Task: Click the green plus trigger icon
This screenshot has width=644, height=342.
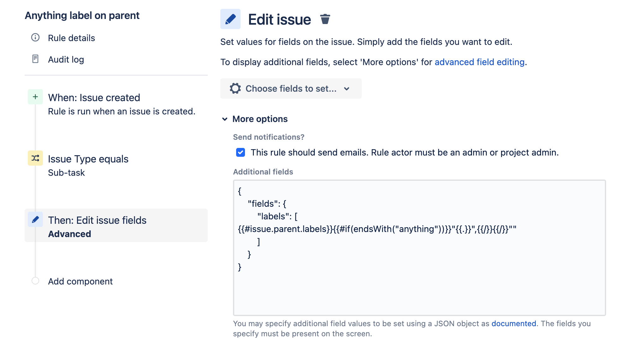Action: [x=35, y=97]
